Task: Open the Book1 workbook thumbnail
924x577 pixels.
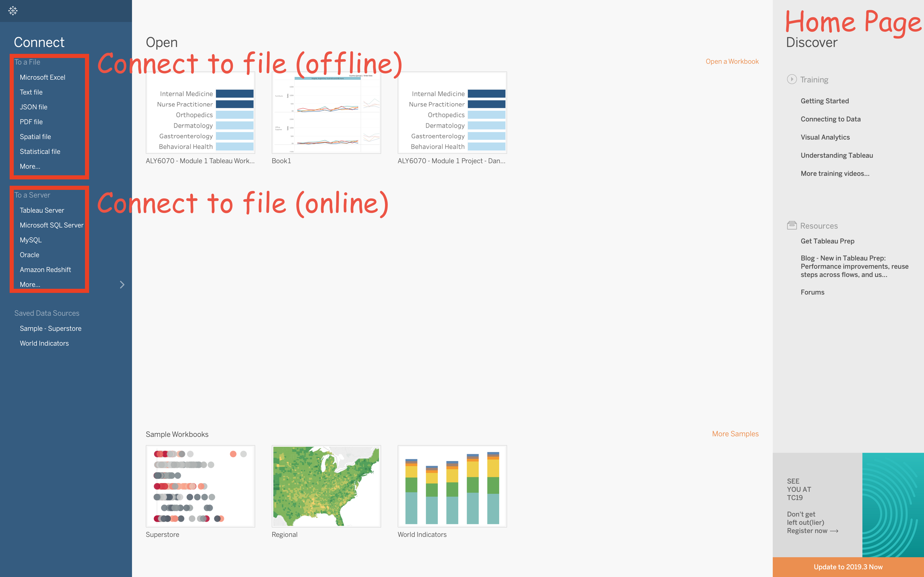Action: click(x=326, y=113)
